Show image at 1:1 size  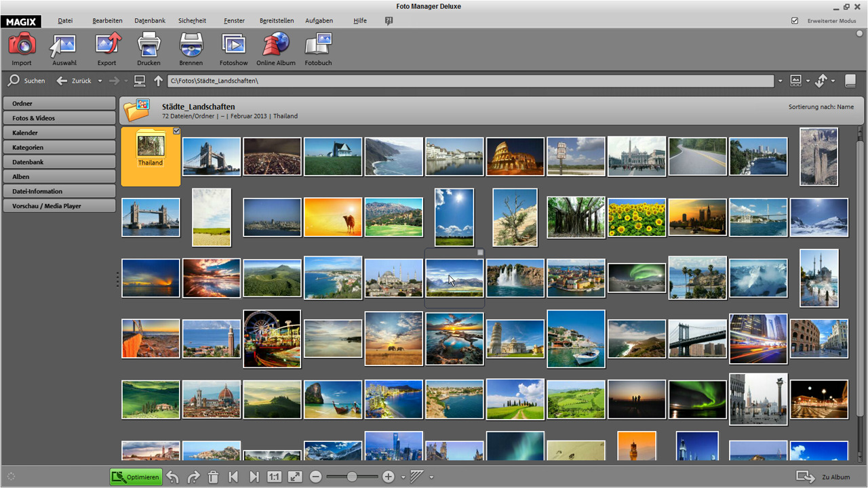point(275,477)
